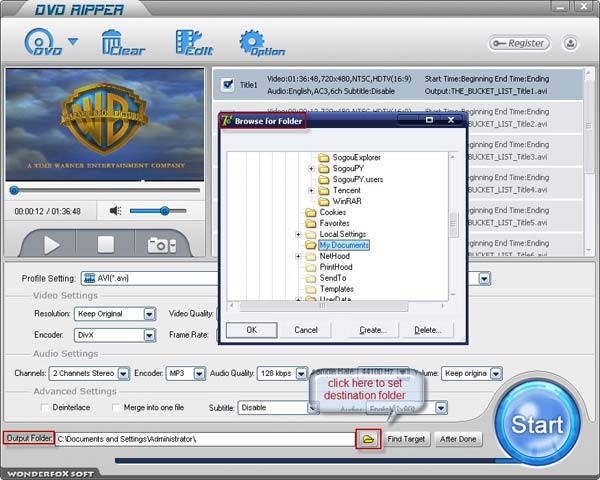Open the Audio track dropdown arrow

click(x=441, y=408)
